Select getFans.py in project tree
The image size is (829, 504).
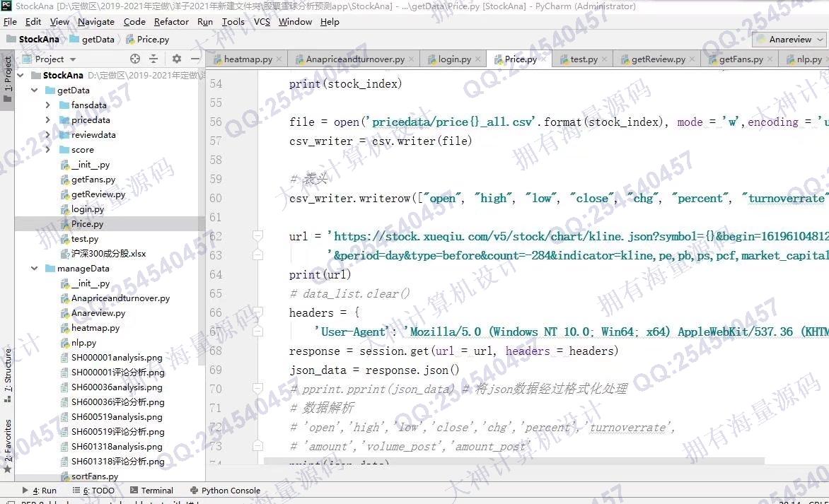click(x=93, y=180)
